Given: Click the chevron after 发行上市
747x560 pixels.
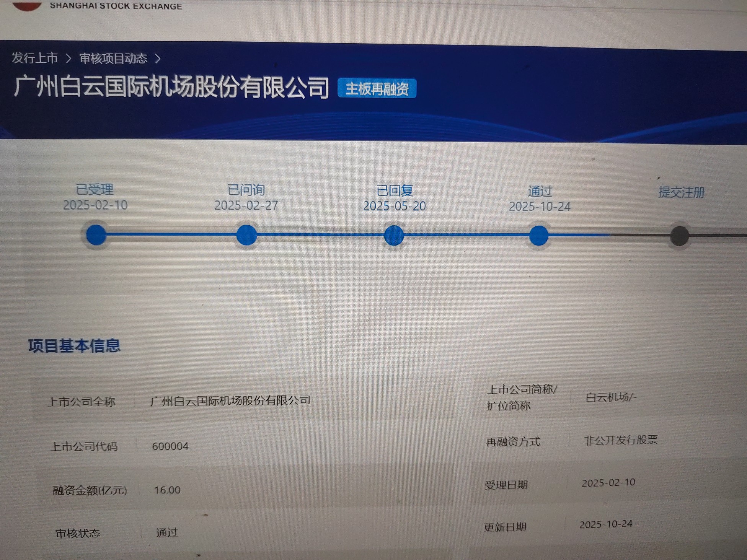Looking at the screenshot, I should point(69,59).
